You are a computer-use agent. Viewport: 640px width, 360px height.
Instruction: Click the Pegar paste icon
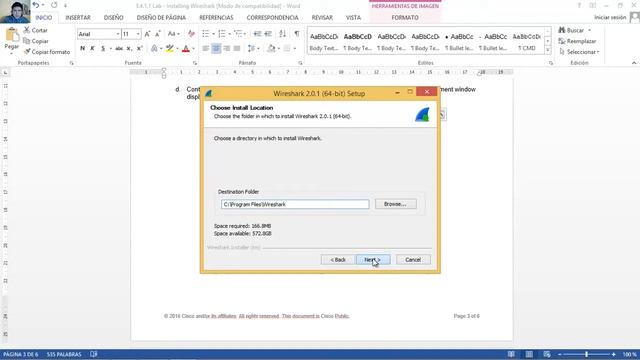click(11, 35)
